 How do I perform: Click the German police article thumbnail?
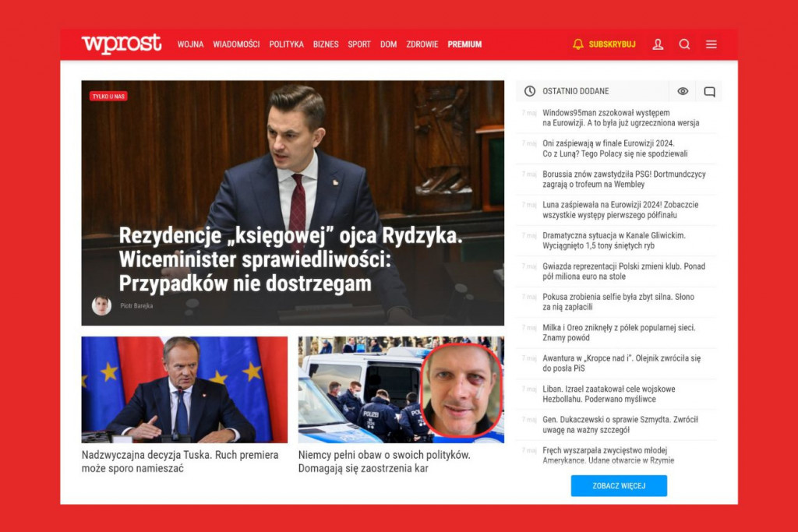coord(401,389)
